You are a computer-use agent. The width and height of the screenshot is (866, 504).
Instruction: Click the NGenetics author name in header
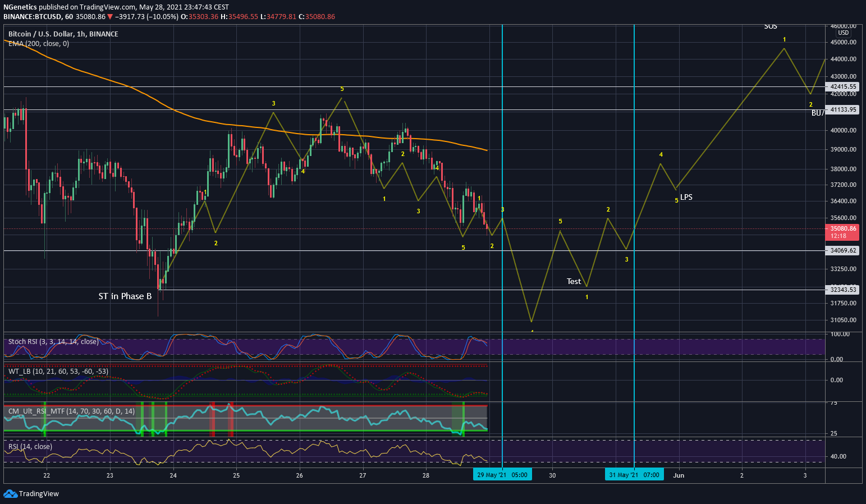(x=20, y=7)
